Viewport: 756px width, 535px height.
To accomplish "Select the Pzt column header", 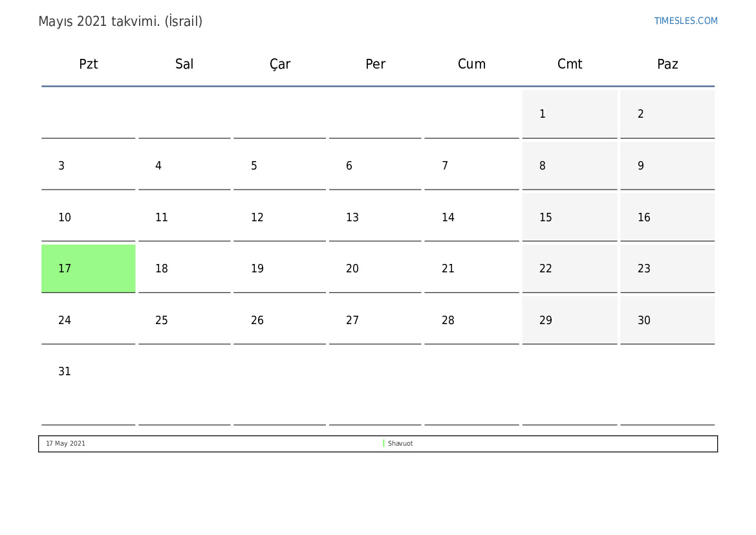I will pos(88,64).
